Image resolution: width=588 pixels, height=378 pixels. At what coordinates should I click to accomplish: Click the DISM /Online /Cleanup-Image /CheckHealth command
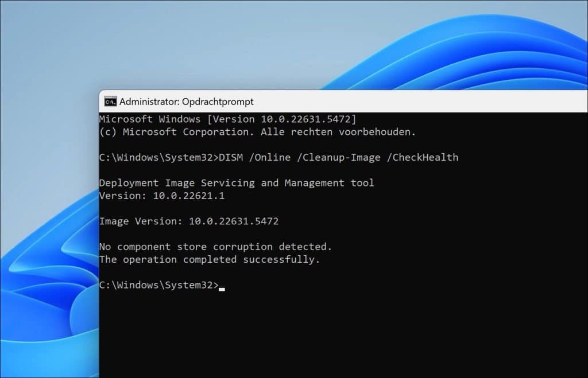(x=338, y=157)
